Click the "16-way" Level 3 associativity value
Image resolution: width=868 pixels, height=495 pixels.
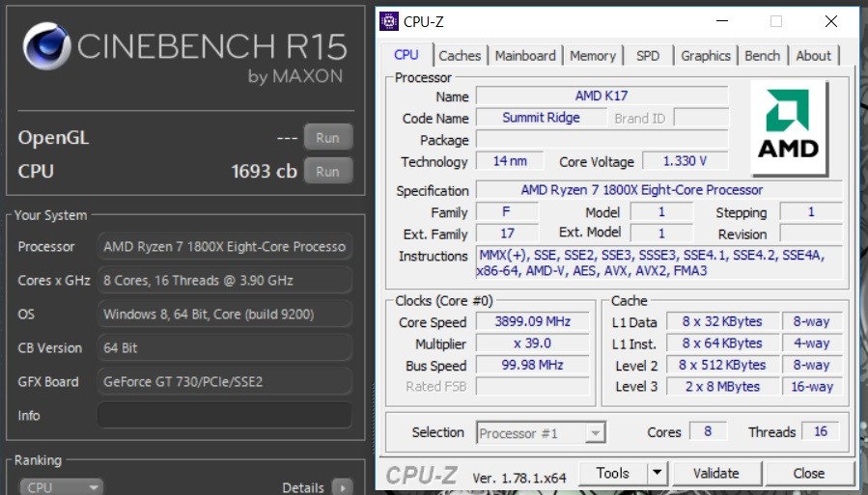(x=812, y=386)
